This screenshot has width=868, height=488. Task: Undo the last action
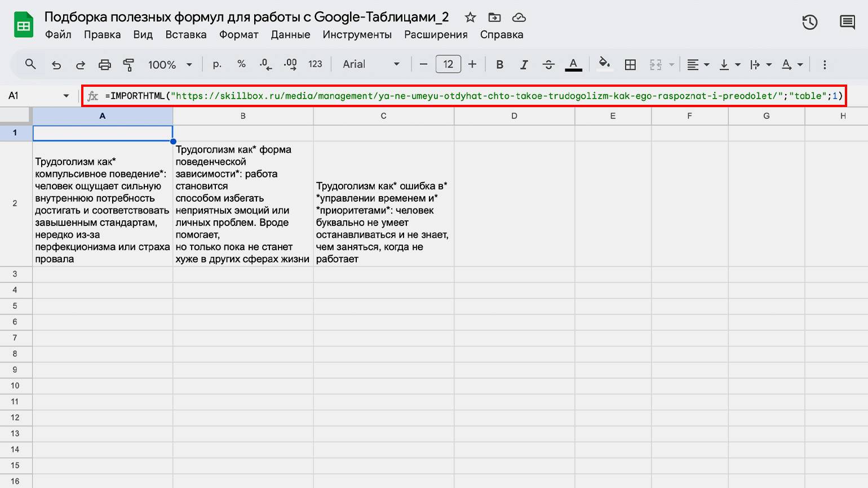56,65
